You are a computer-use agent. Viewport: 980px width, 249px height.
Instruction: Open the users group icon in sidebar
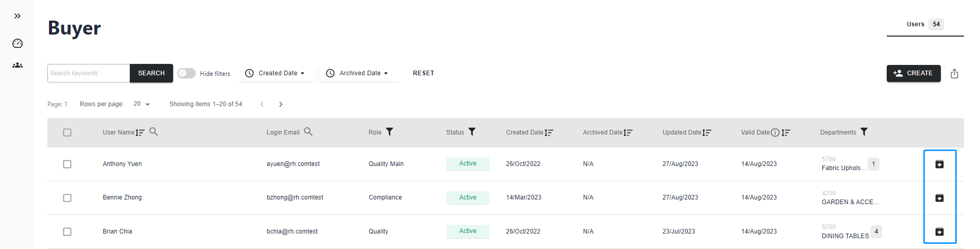tap(18, 65)
